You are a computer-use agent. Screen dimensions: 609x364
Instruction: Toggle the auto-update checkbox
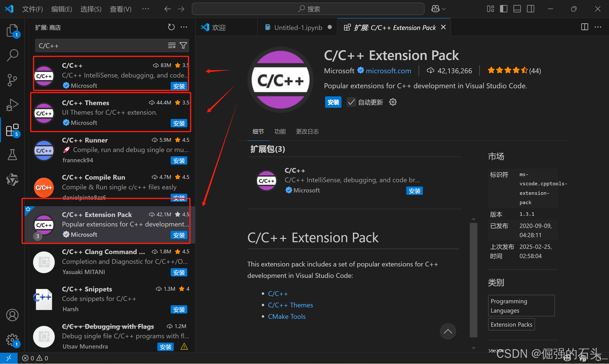pyautogui.click(x=351, y=102)
